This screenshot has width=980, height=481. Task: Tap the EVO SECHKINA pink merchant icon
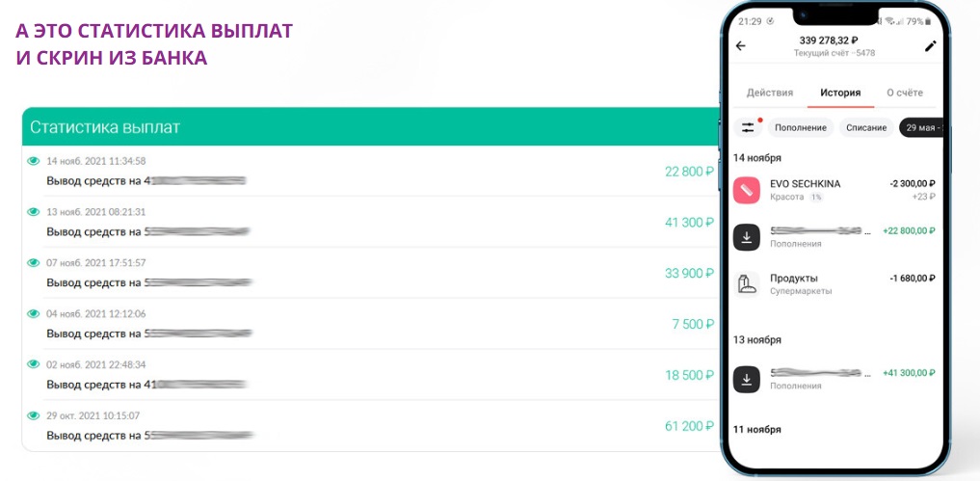point(746,190)
